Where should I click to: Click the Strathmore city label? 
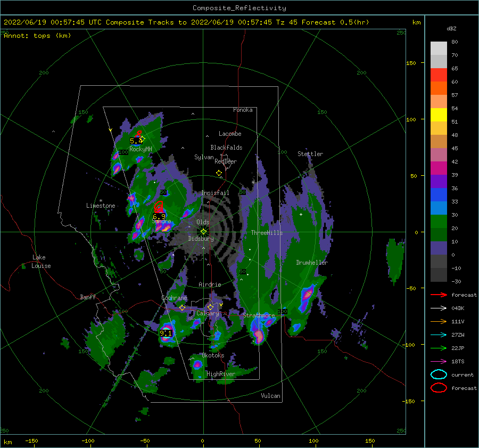pos(259,315)
